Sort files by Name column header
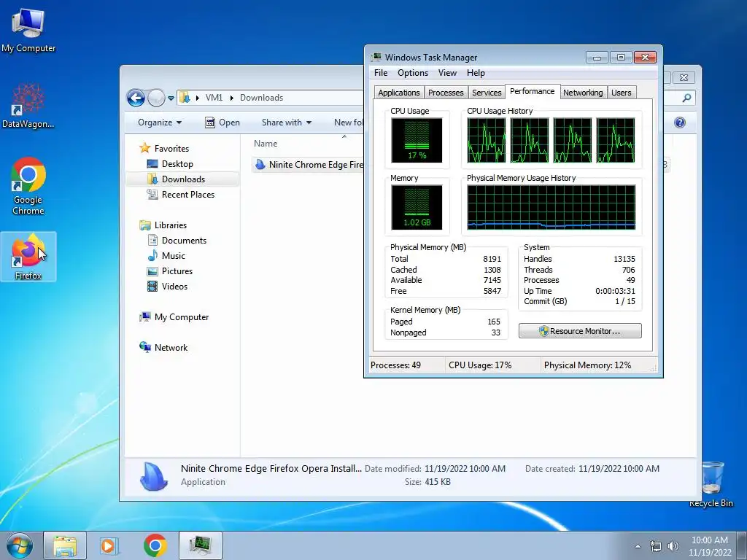The width and height of the screenshot is (747, 560). tap(266, 144)
